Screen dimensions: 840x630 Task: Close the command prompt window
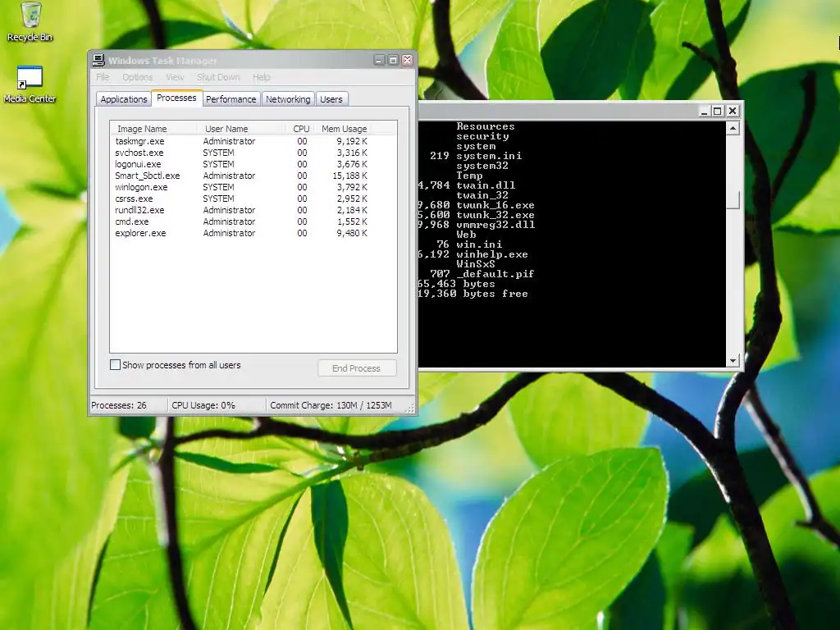click(x=733, y=111)
